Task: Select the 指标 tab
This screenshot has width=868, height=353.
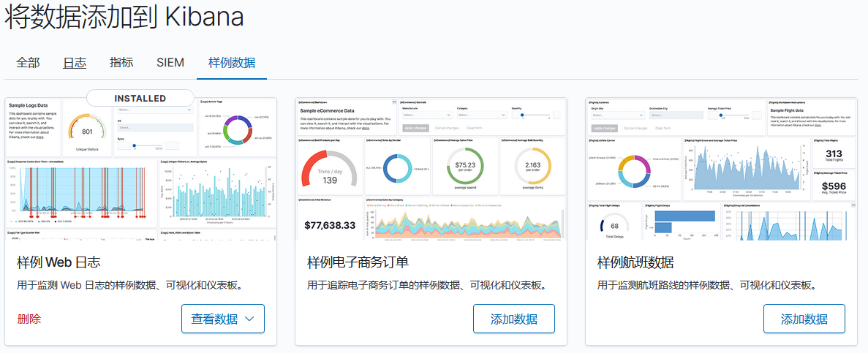Action: [x=121, y=62]
